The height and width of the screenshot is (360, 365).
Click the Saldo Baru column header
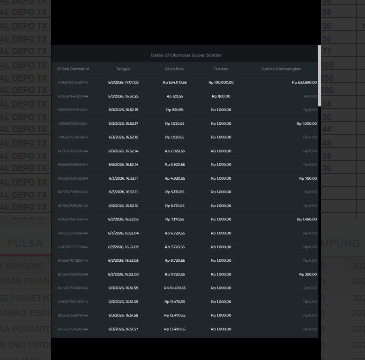(174, 69)
